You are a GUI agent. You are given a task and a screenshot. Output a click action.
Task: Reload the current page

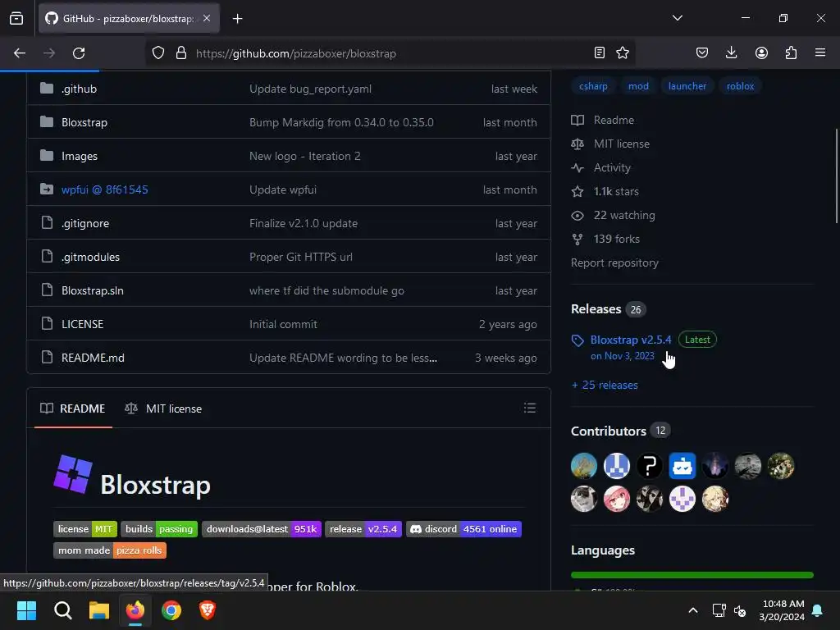(79, 53)
